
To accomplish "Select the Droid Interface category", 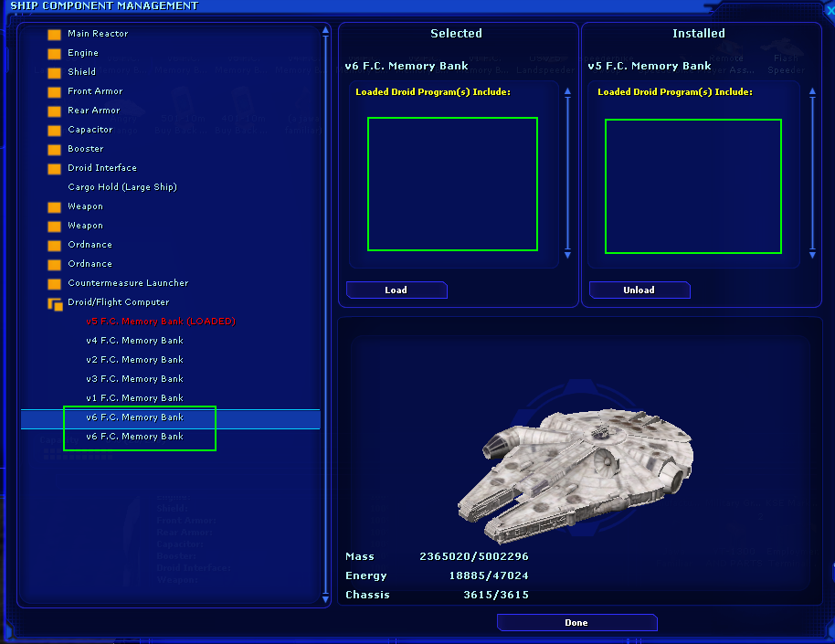I will [x=102, y=168].
